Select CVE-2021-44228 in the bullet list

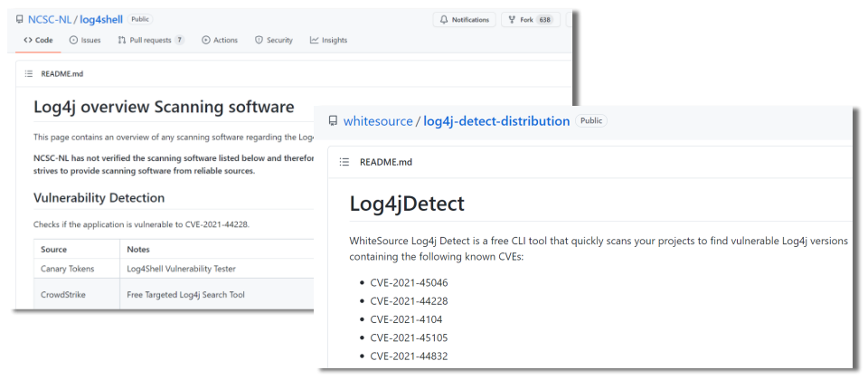tap(409, 301)
